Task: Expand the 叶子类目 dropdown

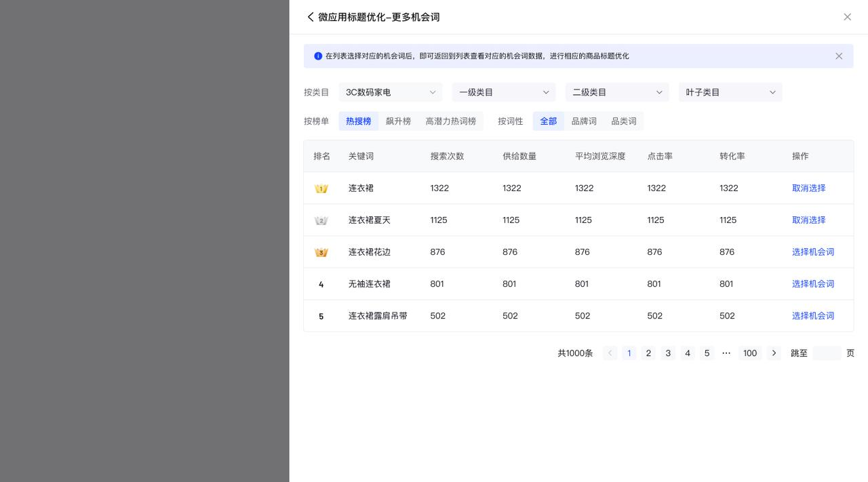Action: pos(730,92)
